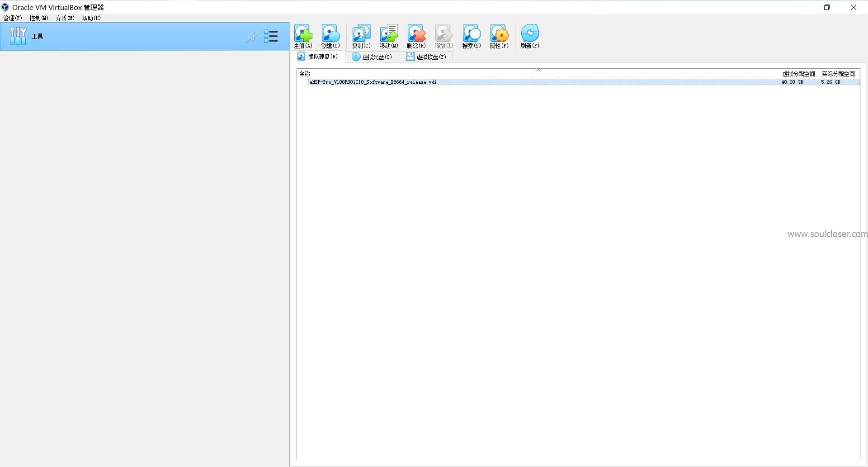868x467 pixels.
Task: Select the 工具 tools item
Action: point(145,36)
